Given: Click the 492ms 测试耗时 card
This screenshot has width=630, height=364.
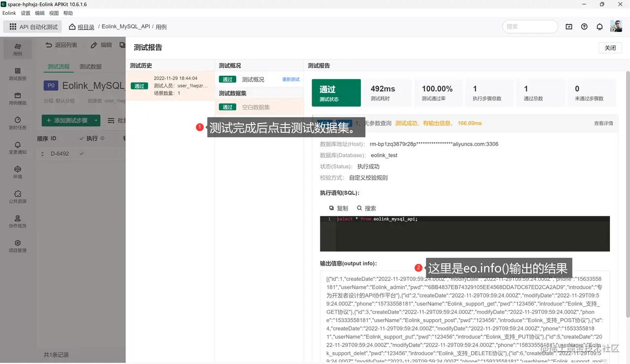Looking at the screenshot, I should (x=387, y=92).
